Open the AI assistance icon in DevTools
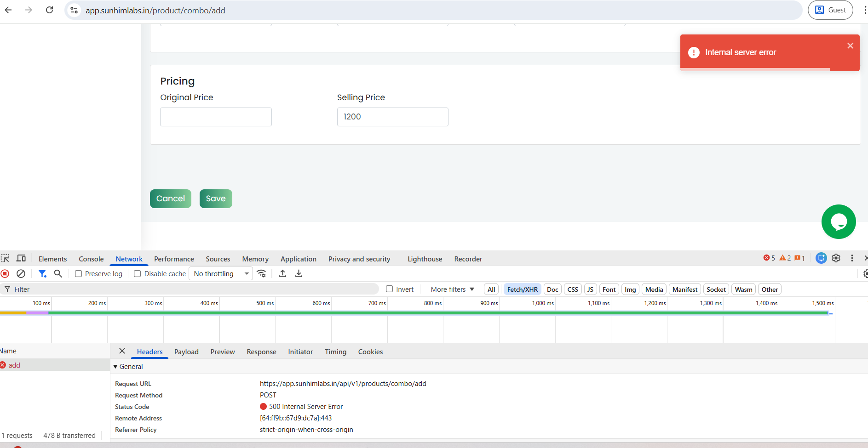 821,258
